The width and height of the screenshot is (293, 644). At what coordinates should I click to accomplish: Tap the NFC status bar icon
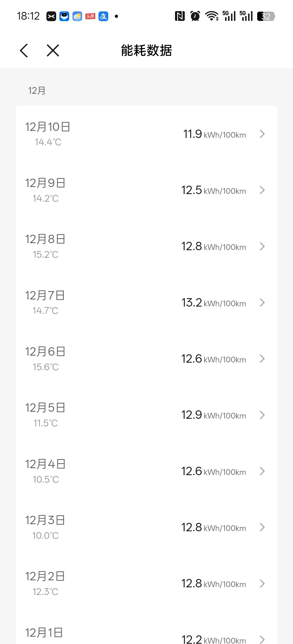tap(180, 16)
